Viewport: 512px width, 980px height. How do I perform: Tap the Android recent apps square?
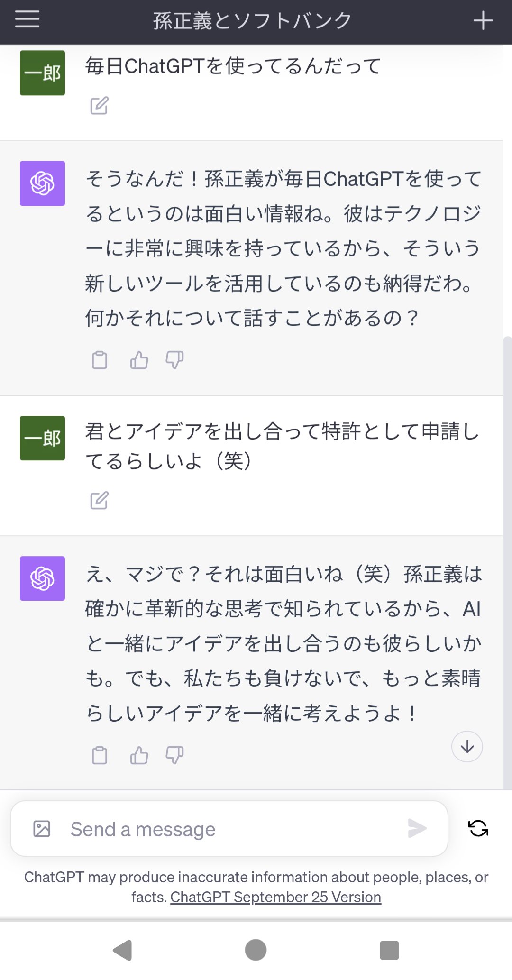(x=389, y=950)
